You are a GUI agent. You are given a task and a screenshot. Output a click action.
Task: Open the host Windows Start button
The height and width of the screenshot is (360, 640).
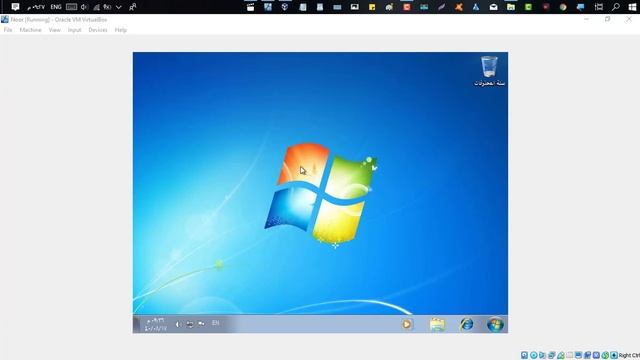pyautogui.click(x=632, y=7)
